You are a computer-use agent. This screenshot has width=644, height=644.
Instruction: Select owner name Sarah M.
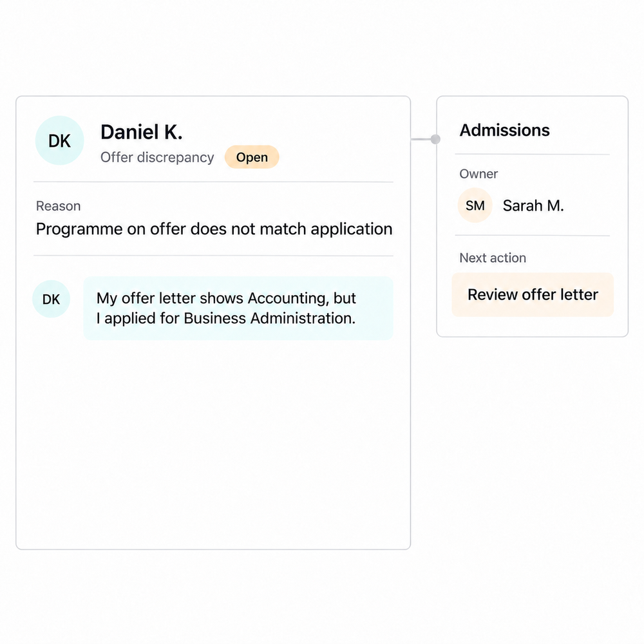(533, 205)
